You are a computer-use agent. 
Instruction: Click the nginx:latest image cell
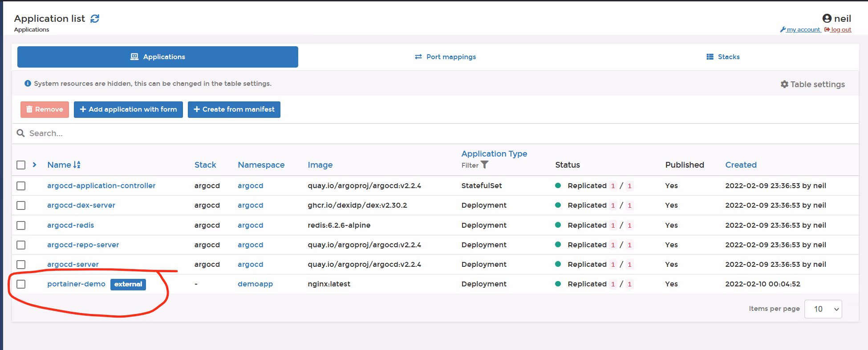pos(329,284)
